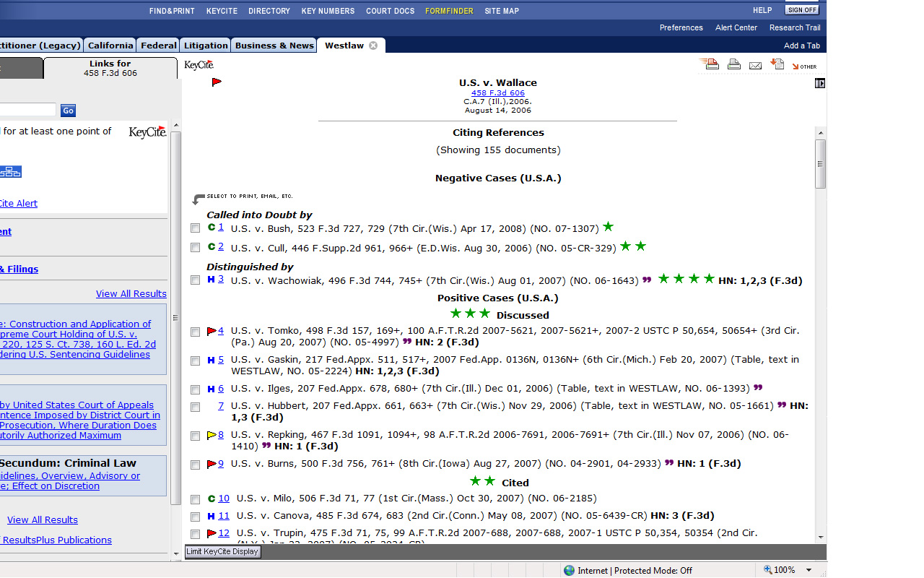The image size is (924, 578).
Task: Click ResultsPlus Publications link
Action: click(x=56, y=540)
